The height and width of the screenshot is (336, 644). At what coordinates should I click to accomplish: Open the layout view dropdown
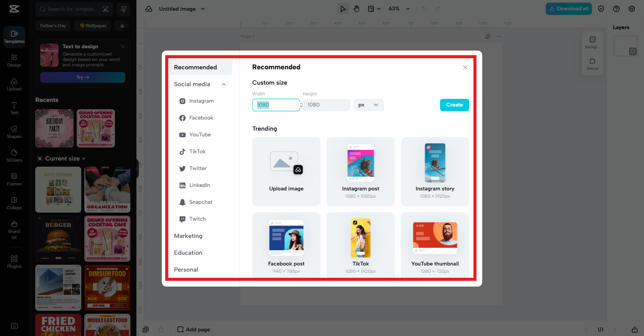(x=374, y=9)
